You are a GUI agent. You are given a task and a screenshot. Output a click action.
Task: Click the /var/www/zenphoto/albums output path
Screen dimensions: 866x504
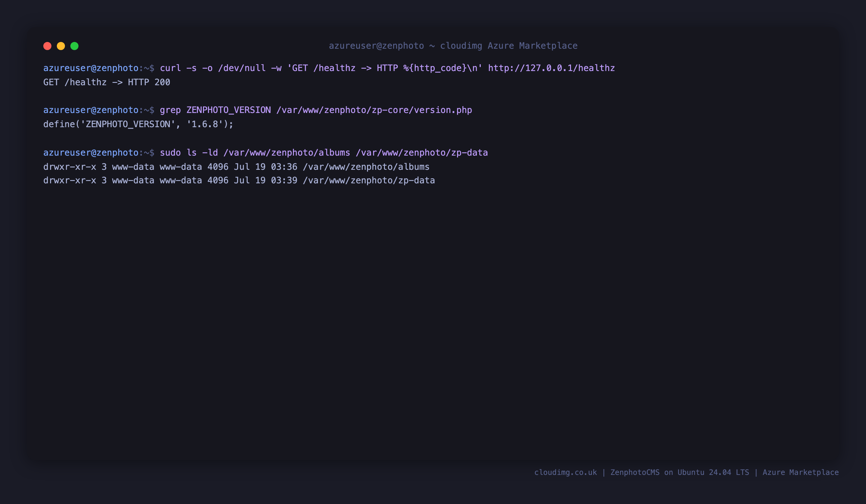pyautogui.click(x=366, y=167)
